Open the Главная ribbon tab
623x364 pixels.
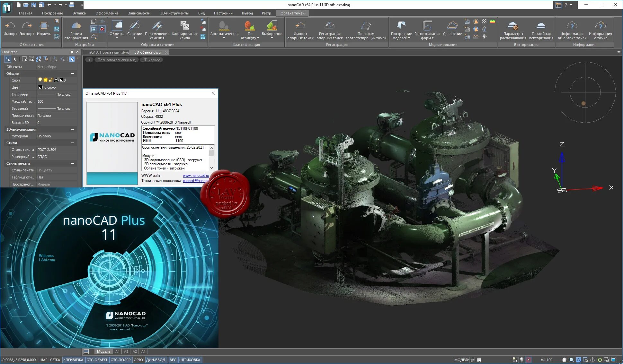[x=26, y=13]
